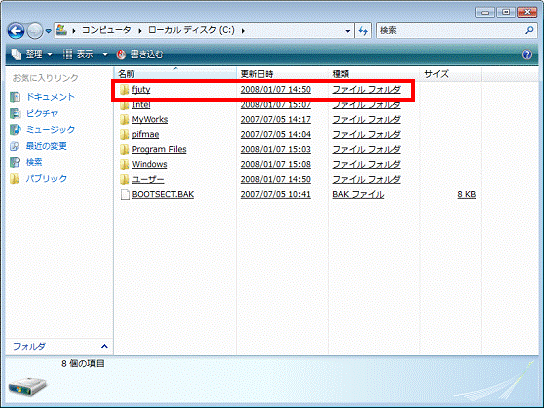Click the greyed Forward arrow button
This screenshot has width=544, height=408.
35,31
